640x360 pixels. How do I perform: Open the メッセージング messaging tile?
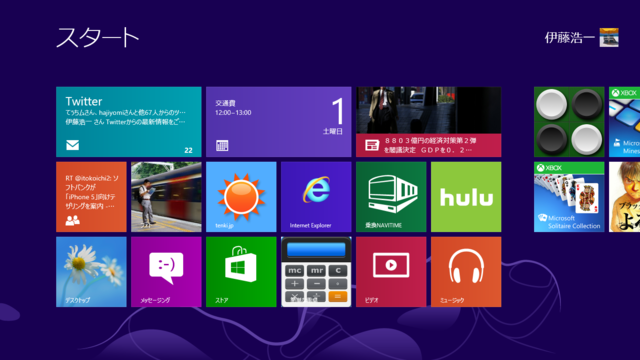tap(166, 272)
